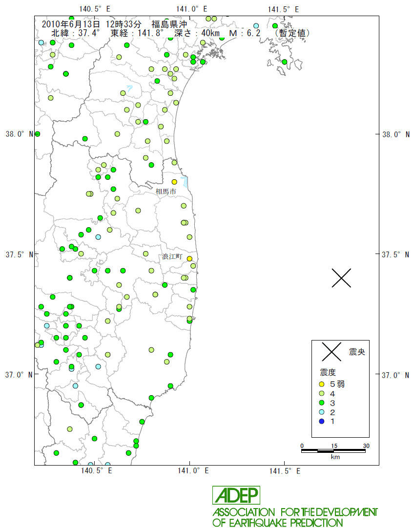414x532 pixels.
Task: Select the yellow 5弱 legend dot
Action: [x=322, y=384]
